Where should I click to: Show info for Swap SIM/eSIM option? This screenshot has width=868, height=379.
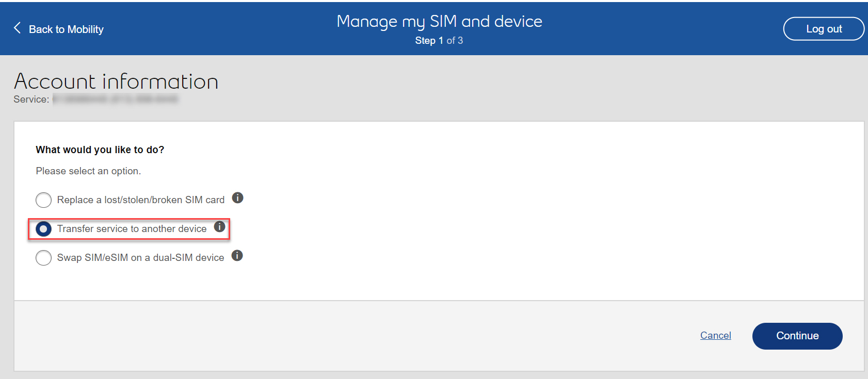coord(237,256)
